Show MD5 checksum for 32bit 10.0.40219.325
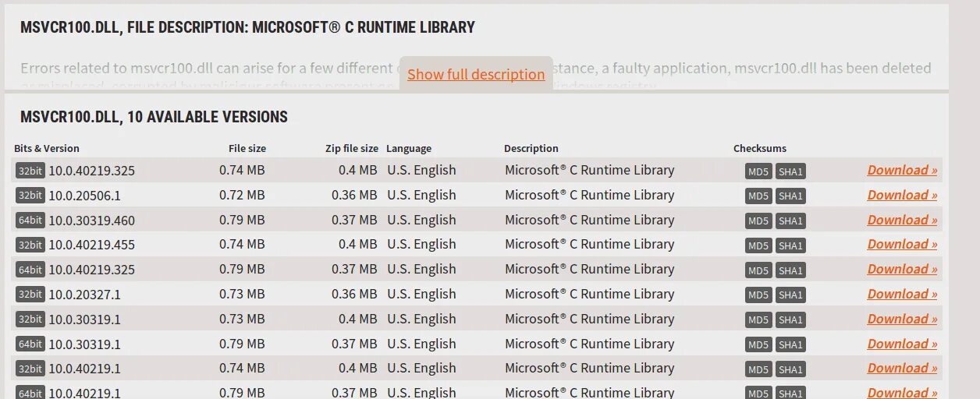 pos(758,171)
